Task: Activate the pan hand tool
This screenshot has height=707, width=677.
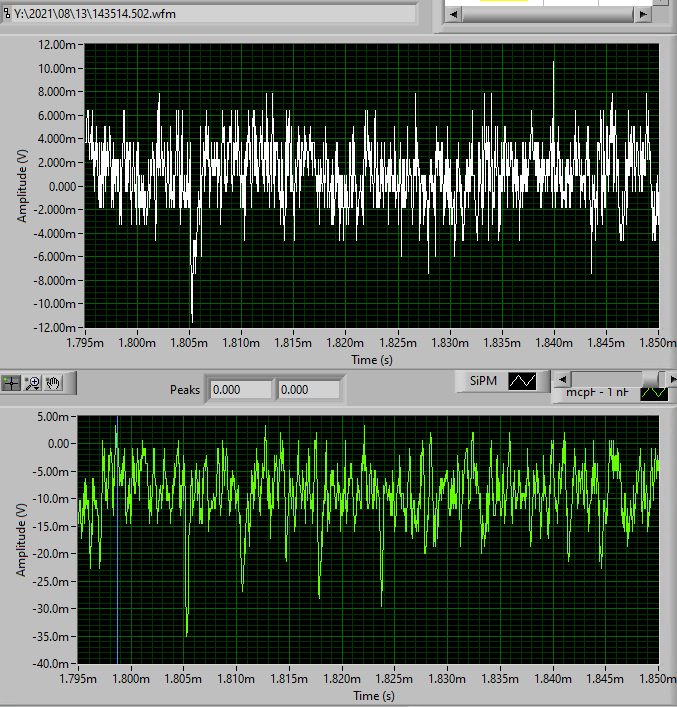Action: pos(54,382)
